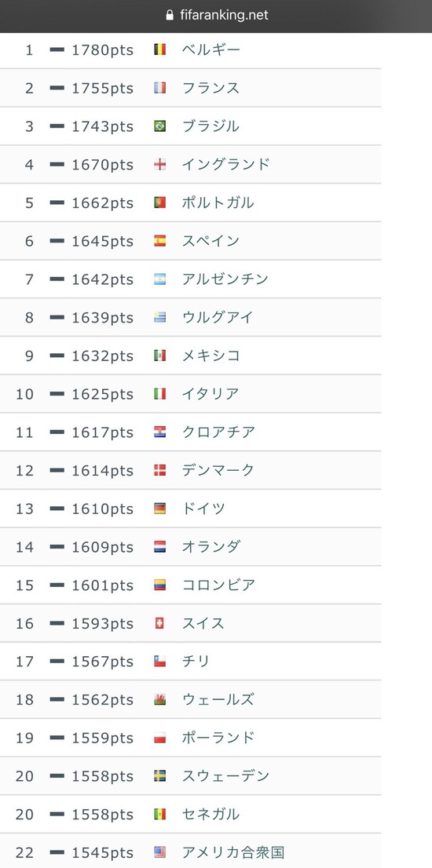
Task: Click the England flag icon
Action: click(x=160, y=164)
